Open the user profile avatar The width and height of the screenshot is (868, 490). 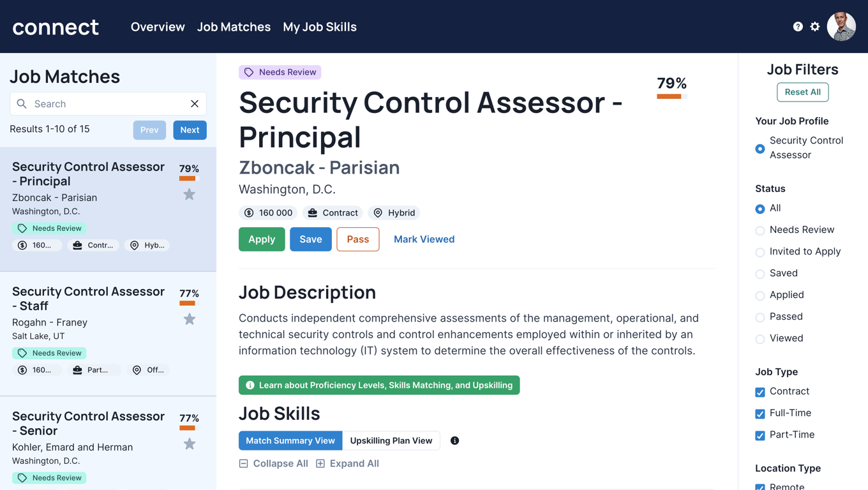coord(841,27)
